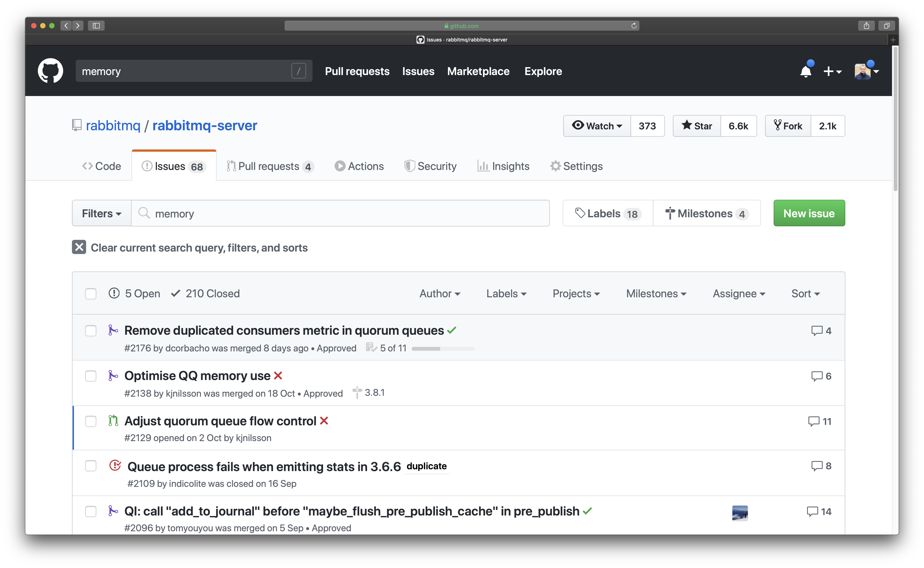Open the Watch dropdown menu
The width and height of the screenshot is (924, 568).
pos(597,126)
